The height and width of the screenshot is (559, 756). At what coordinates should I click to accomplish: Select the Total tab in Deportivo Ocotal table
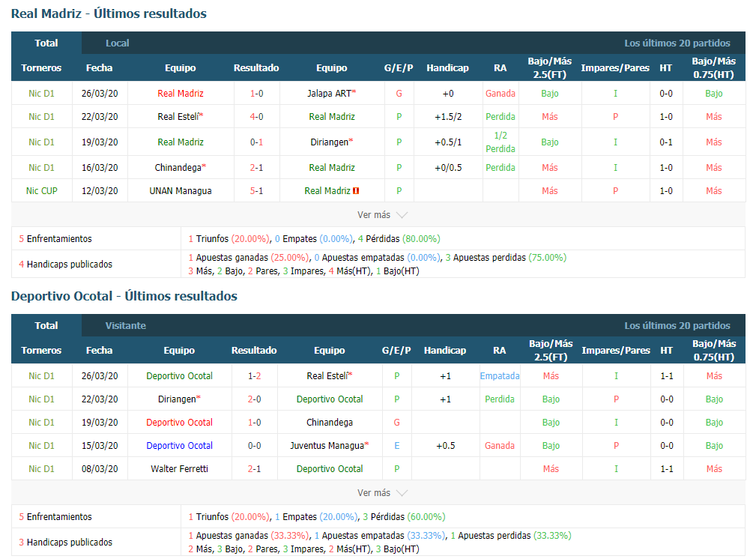(x=46, y=325)
